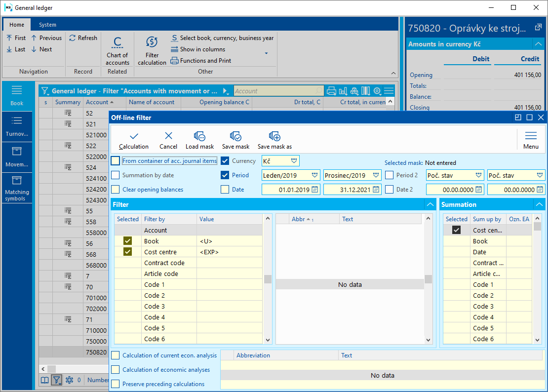
Task: Click the Account search field
Action: click(278, 91)
